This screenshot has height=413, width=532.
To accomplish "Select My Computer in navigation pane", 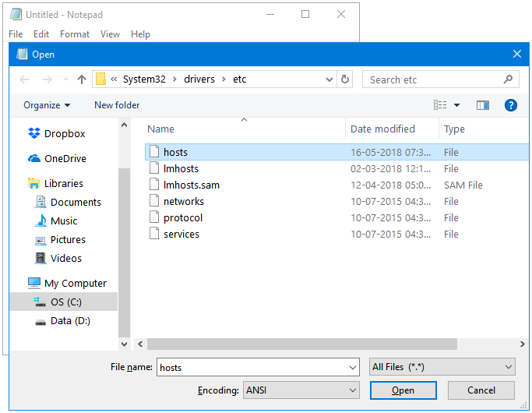I will [x=76, y=283].
